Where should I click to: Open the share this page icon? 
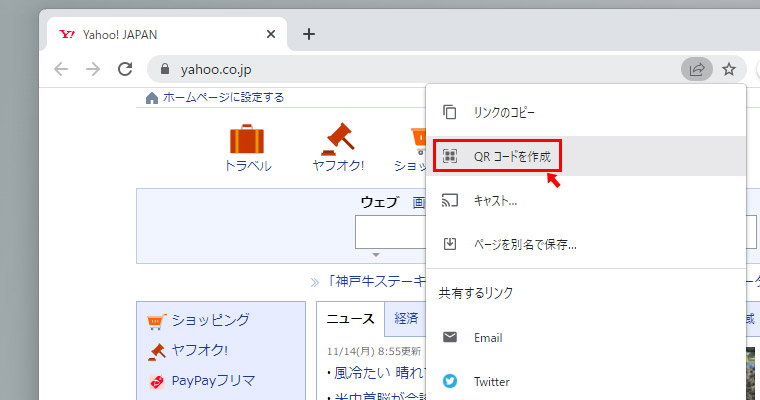point(697,69)
